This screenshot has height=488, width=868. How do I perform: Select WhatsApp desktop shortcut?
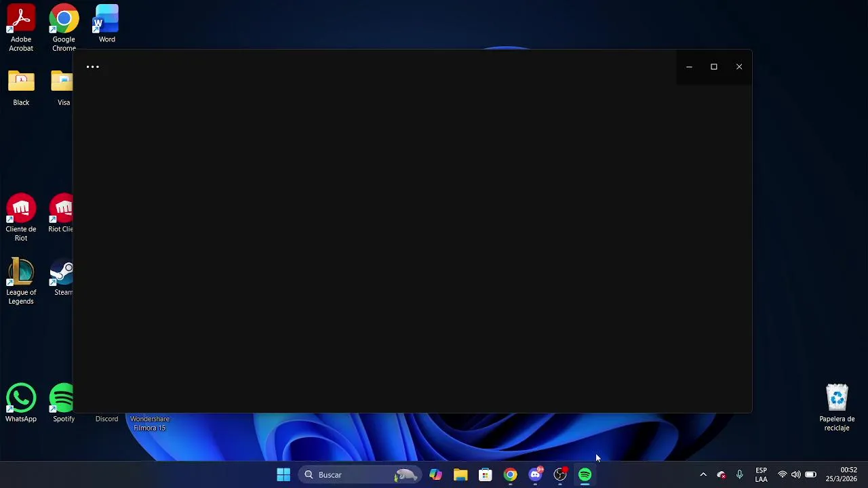click(x=21, y=404)
